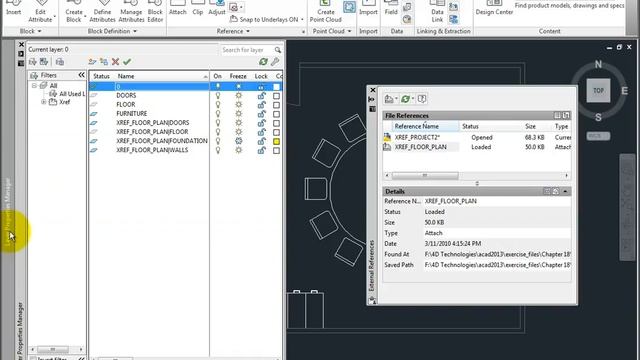This screenshot has width=640, height=360.
Task: Open Design Center from ribbon
Action: [x=494, y=8]
